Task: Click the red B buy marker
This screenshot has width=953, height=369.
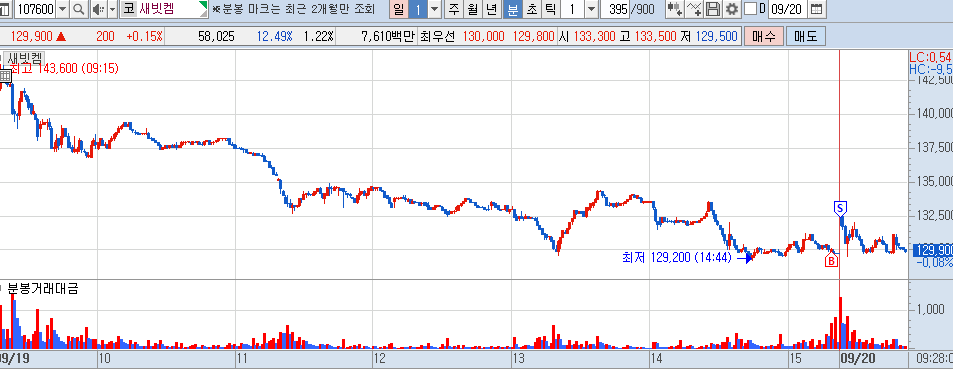Action: tap(831, 261)
